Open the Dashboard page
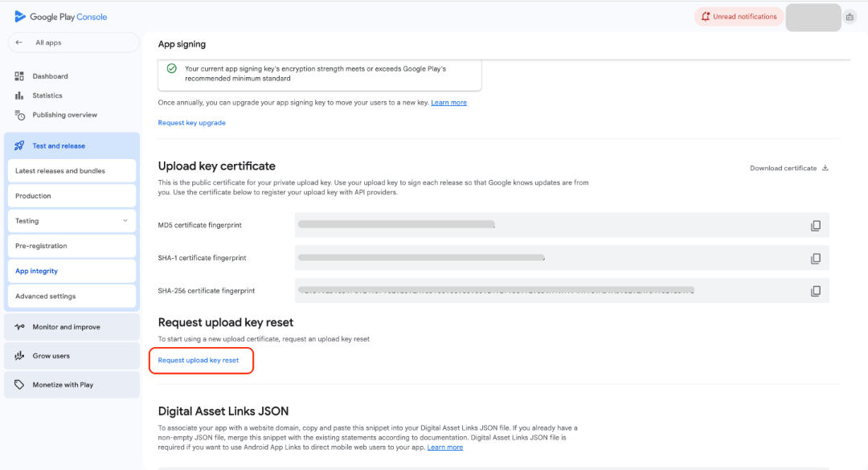The width and height of the screenshot is (868, 470). 50,76
